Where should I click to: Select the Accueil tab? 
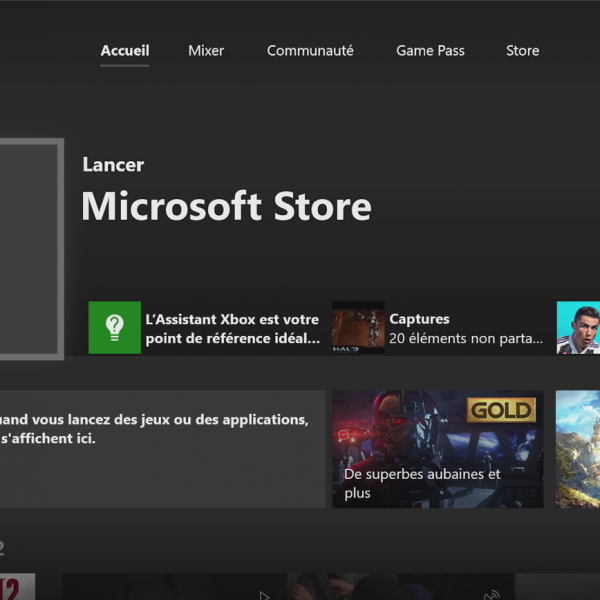(125, 51)
